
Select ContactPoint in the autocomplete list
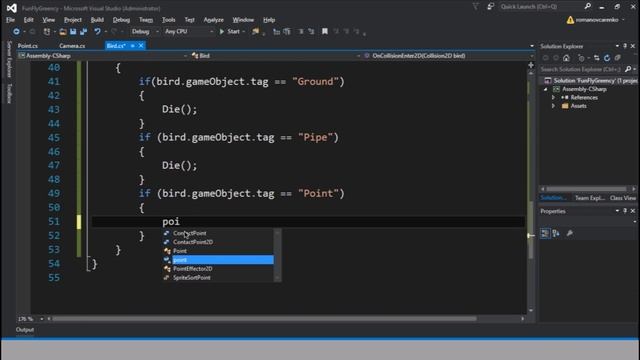218,233
